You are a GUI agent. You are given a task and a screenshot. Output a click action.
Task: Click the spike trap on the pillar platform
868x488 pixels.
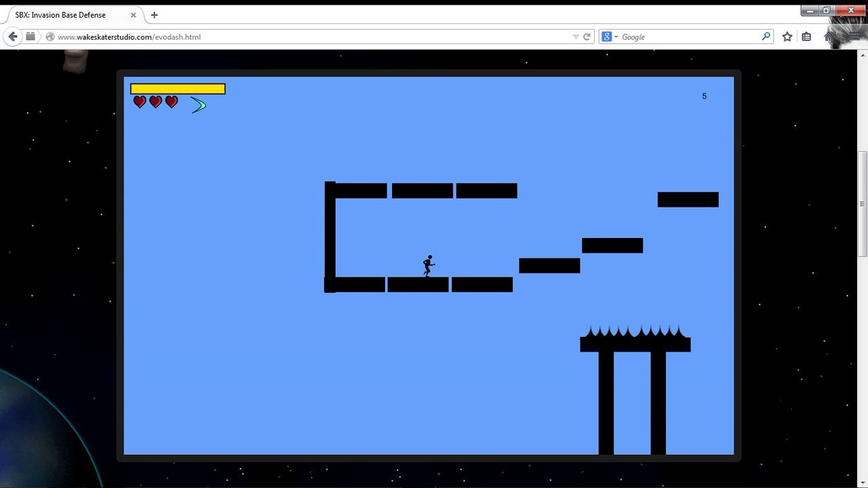coord(635,331)
